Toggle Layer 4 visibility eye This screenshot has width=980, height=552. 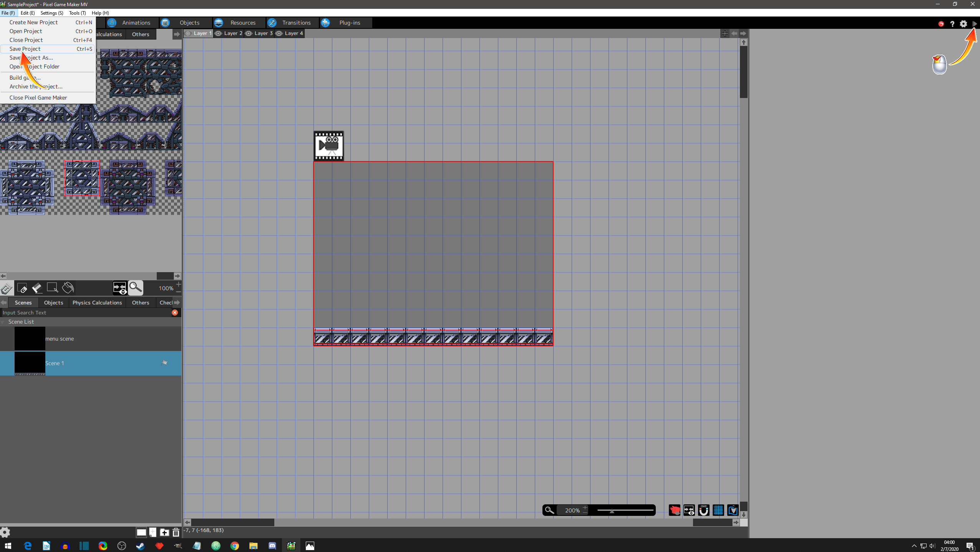click(x=279, y=33)
